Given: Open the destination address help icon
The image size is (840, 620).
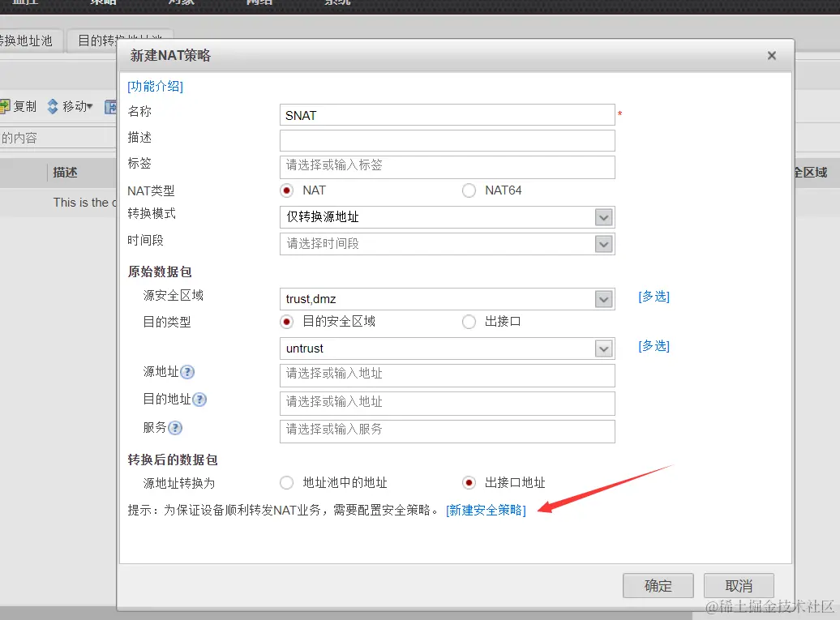Looking at the screenshot, I should pyautogui.click(x=199, y=400).
